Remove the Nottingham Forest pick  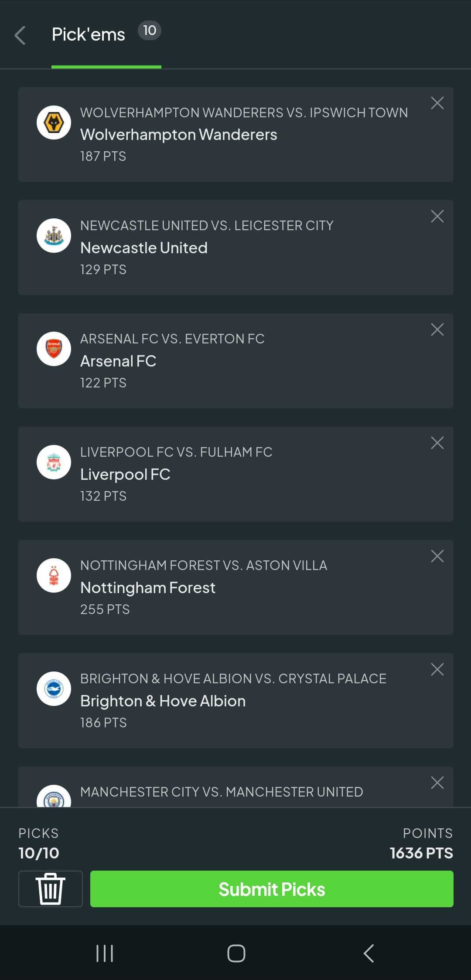437,556
